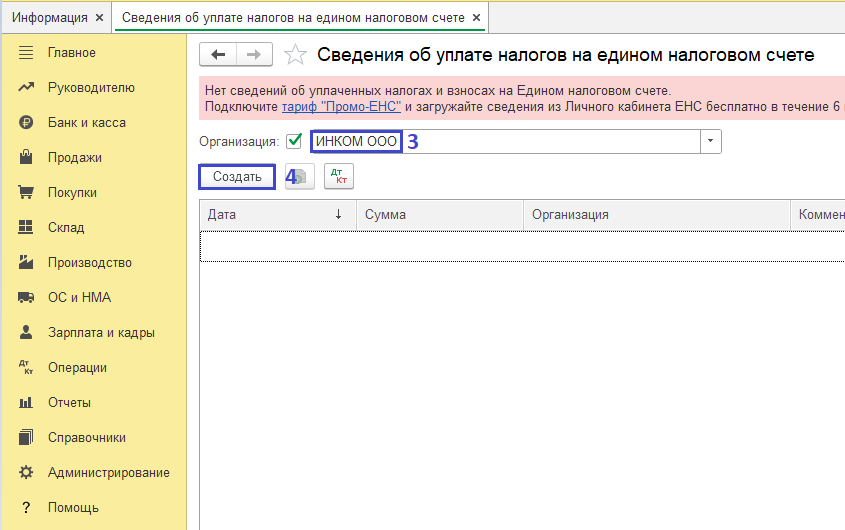Add page to favorites with star icon
Image resolution: width=845 pixels, height=530 pixels.
(x=295, y=55)
